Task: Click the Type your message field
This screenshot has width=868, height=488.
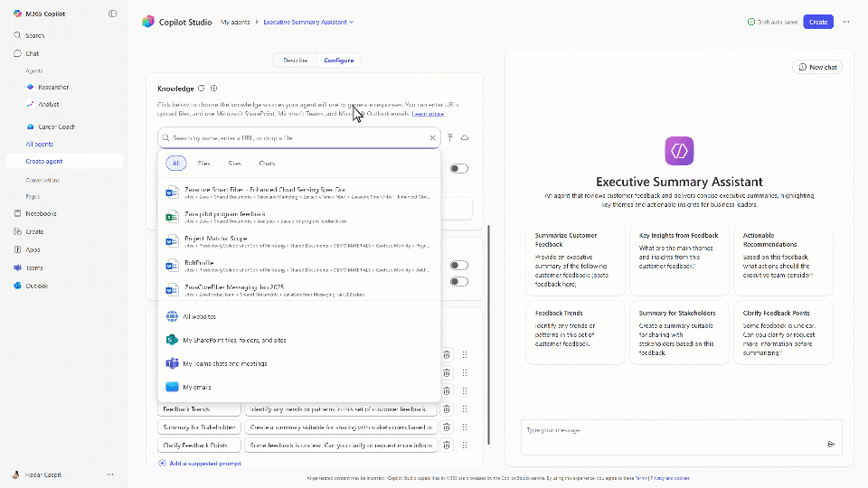Action: click(x=681, y=437)
